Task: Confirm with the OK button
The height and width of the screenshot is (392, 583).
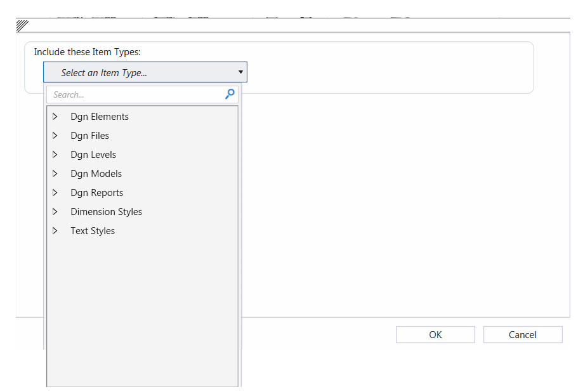Action: tap(435, 335)
